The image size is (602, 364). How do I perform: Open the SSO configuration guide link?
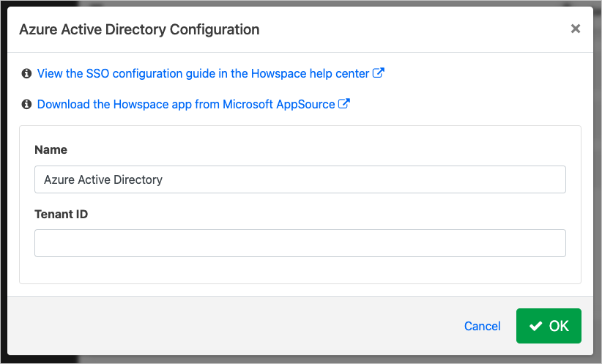click(203, 74)
